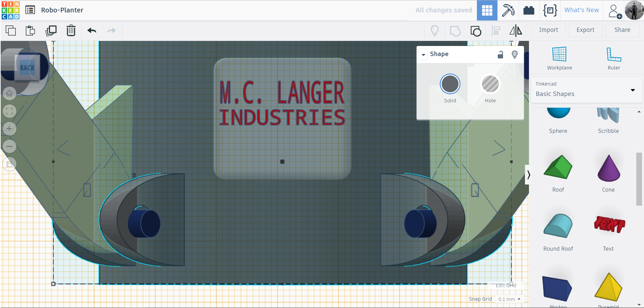Click the Import button
This screenshot has height=308, width=644.
point(549,30)
